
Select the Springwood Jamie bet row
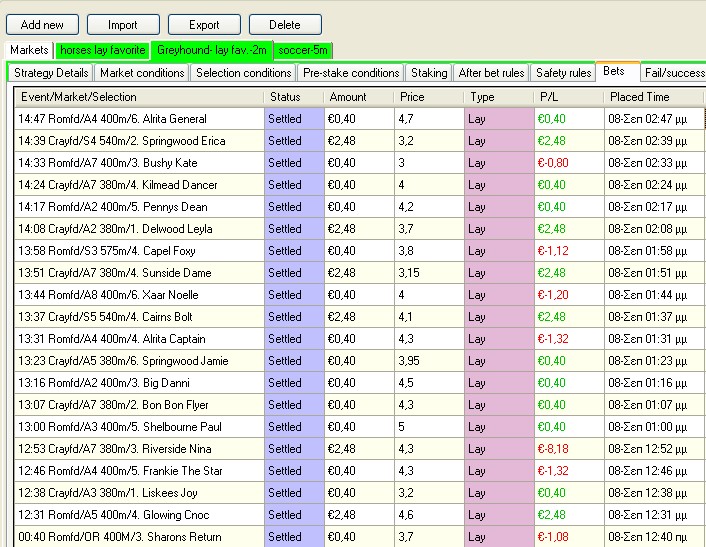click(359, 361)
